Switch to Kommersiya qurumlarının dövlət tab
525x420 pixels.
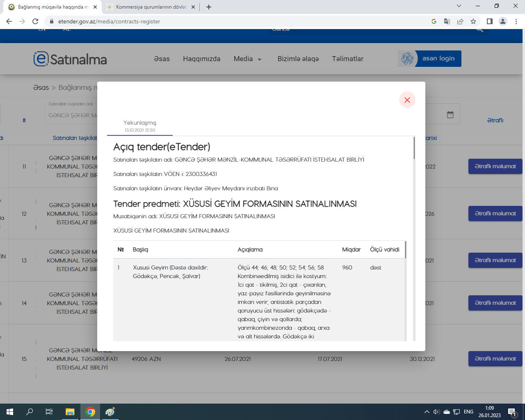coord(151,7)
